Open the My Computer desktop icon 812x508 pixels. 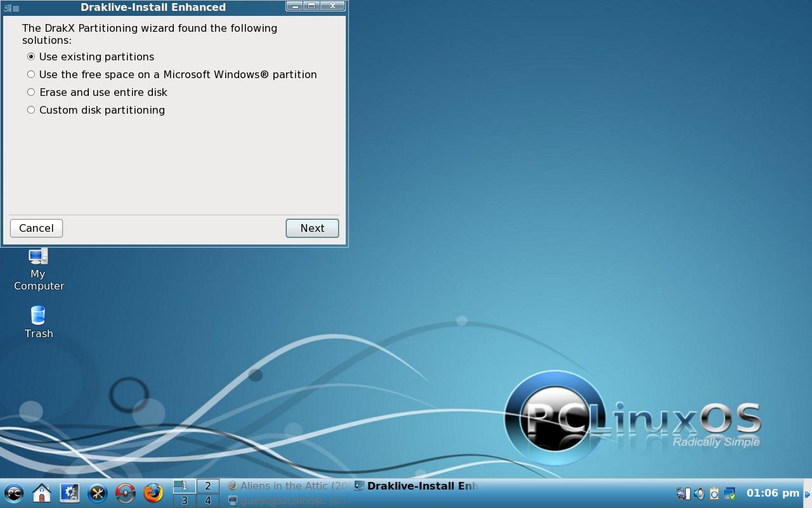pos(38,270)
